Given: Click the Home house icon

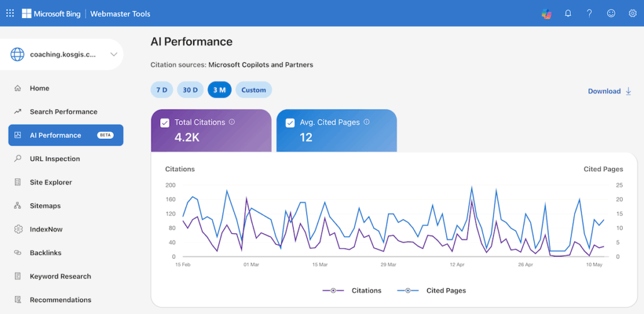Looking at the screenshot, I should point(17,88).
